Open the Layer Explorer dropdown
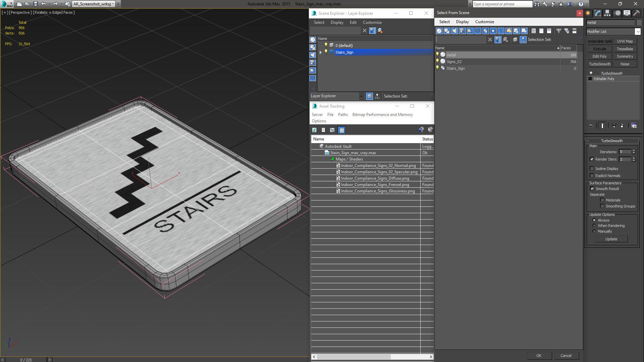The image size is (644, 362). (361, 96)
